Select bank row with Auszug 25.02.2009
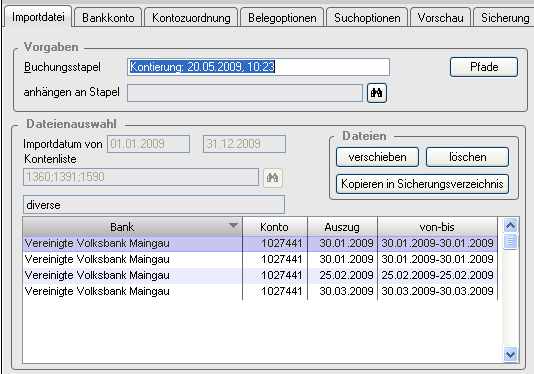534x374 pixels. [260, 275]
